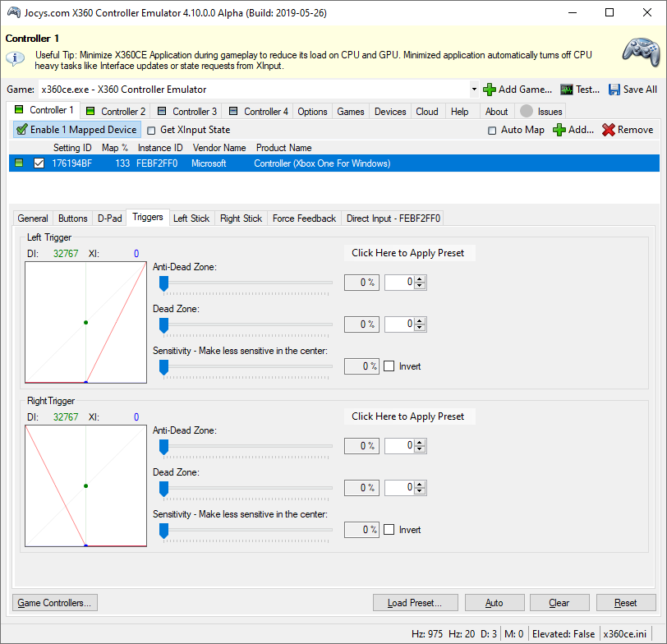The image size is (667, 644).
Task: Click the Save All floppy disk icon
Action: pyautogui.click(x=615, y=90)
